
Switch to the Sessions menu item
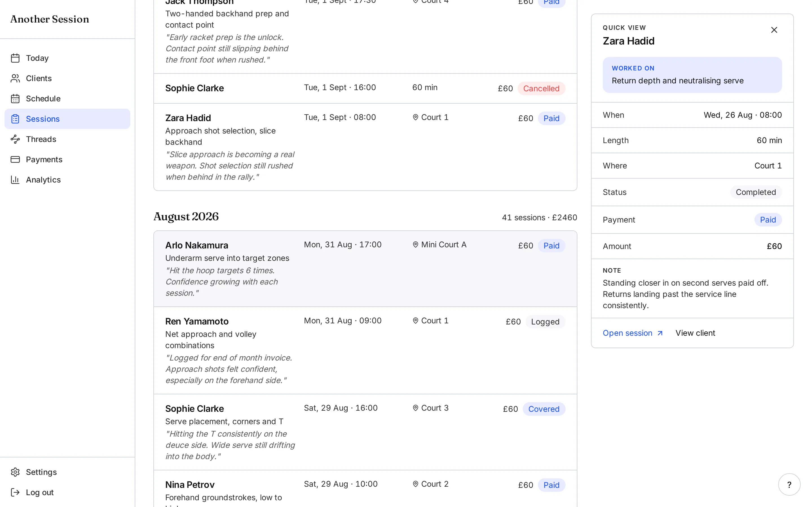tap(67, 119)
